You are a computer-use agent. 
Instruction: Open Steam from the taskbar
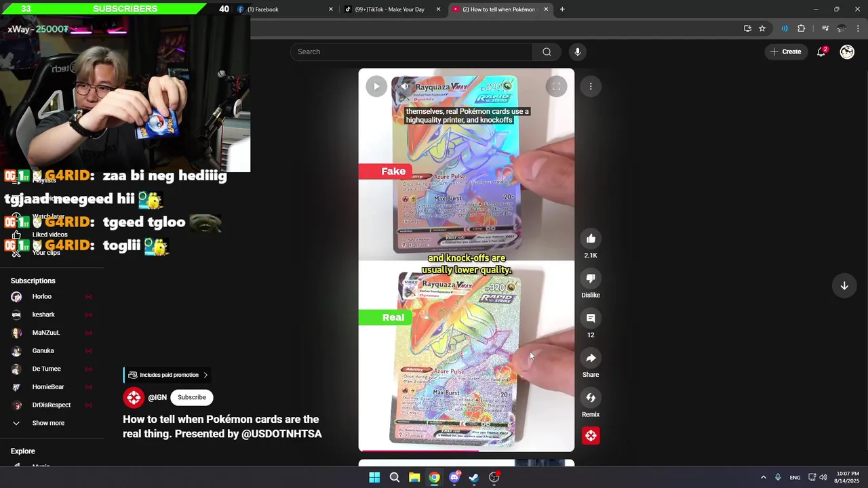[474, 477]
